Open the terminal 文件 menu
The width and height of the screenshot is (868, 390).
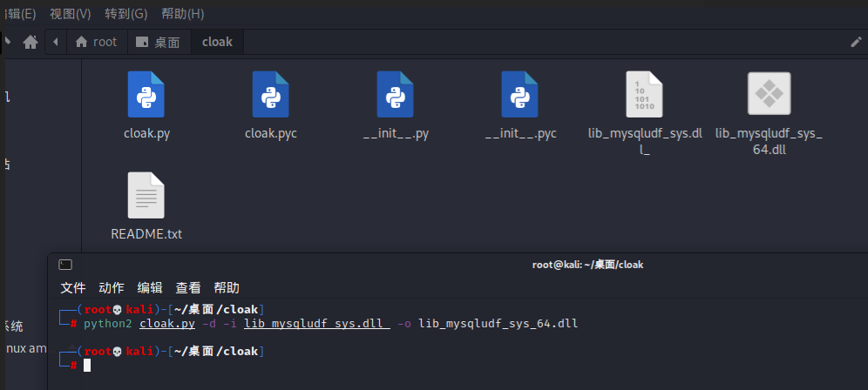coord(73,287)
